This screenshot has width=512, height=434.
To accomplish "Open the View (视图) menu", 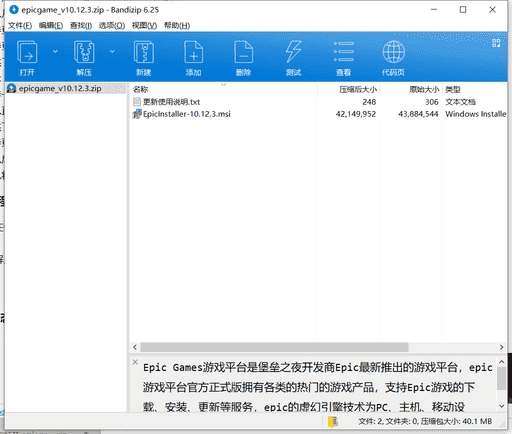I will click(x=144, y=25).
